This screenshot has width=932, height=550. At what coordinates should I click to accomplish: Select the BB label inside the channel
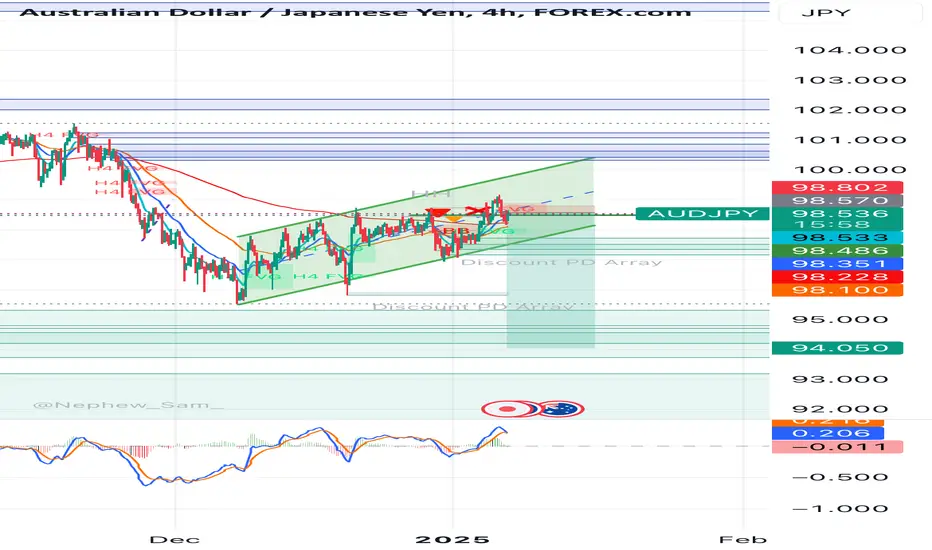456,231
